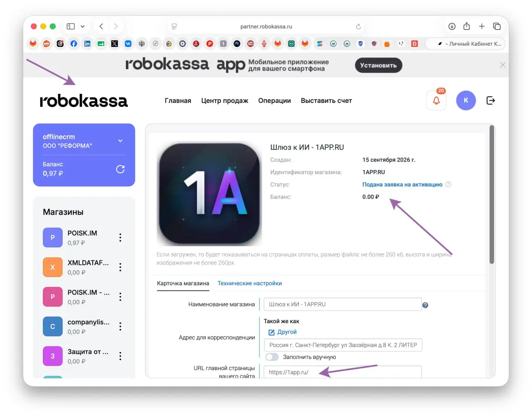Open the sidebar options chevron menu
532x417 pixels.
point(83,26)
